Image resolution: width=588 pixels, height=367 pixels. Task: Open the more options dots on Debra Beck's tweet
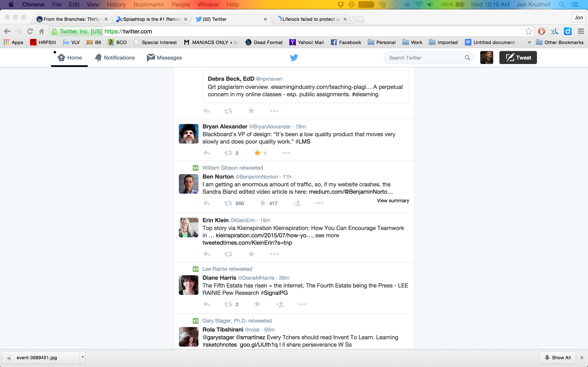coord(274,111)
